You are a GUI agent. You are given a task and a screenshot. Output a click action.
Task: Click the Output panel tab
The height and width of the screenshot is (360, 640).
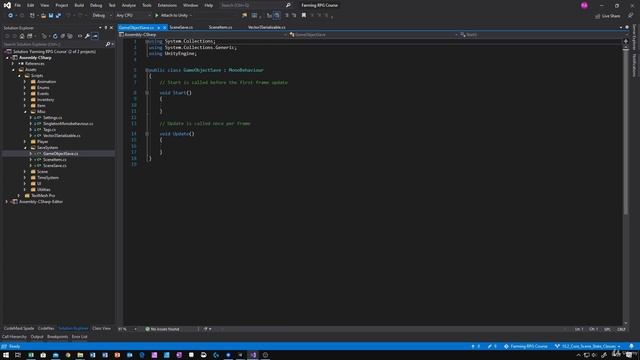click(x=37, y=337)
